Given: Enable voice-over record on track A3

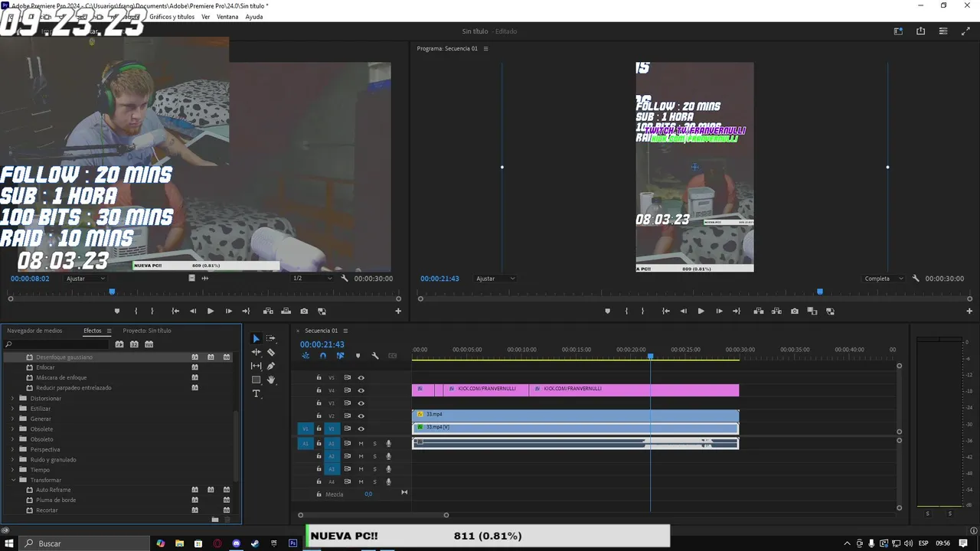Looking at the screenshot, I should [x=388, y=469].
